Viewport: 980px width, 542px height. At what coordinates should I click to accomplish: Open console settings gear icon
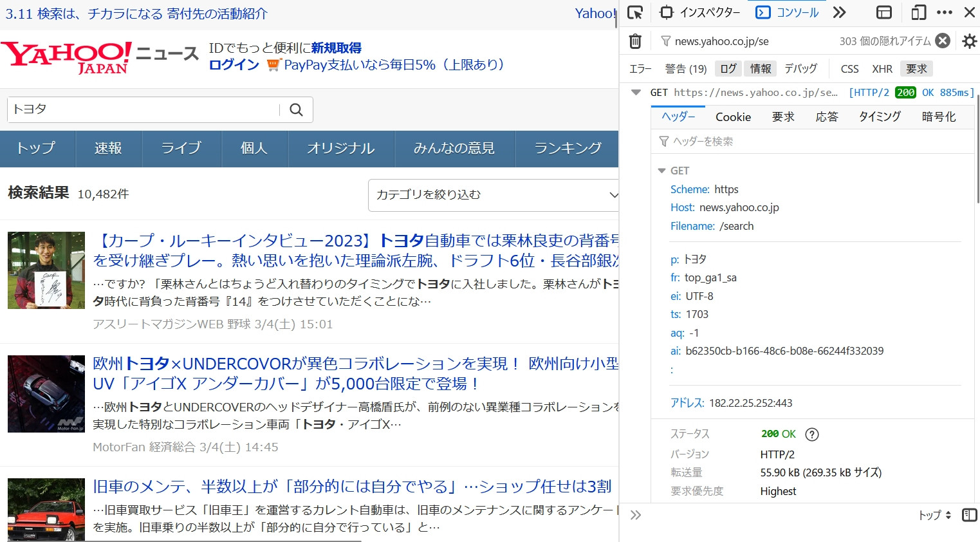pos(969,41)
